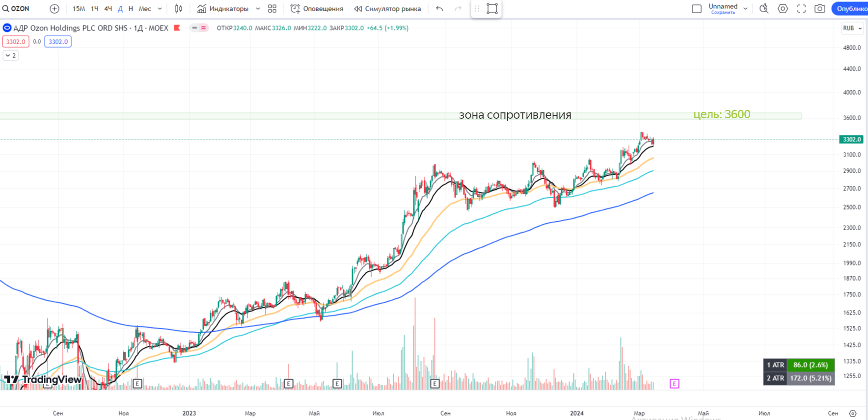This screenshot has height=420, width=868.
Task: Click the +64.5 (+1.99%) change value
Action: point(388,28)
